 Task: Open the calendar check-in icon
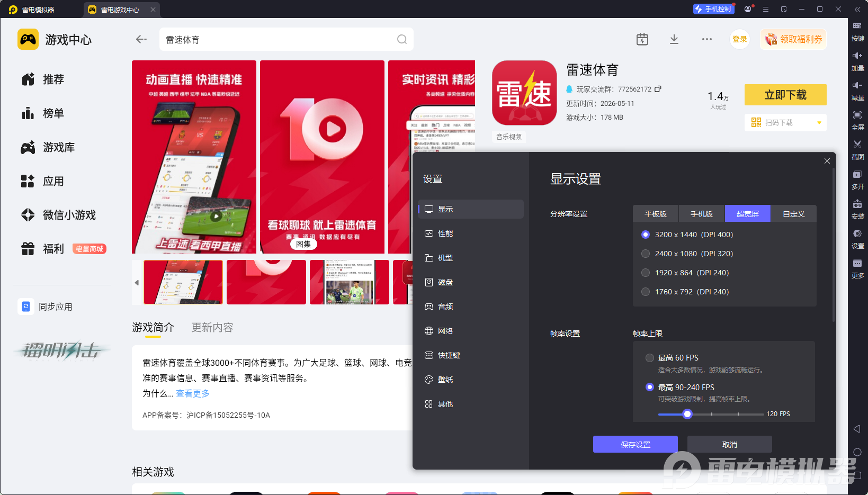[x=642, y=39]
